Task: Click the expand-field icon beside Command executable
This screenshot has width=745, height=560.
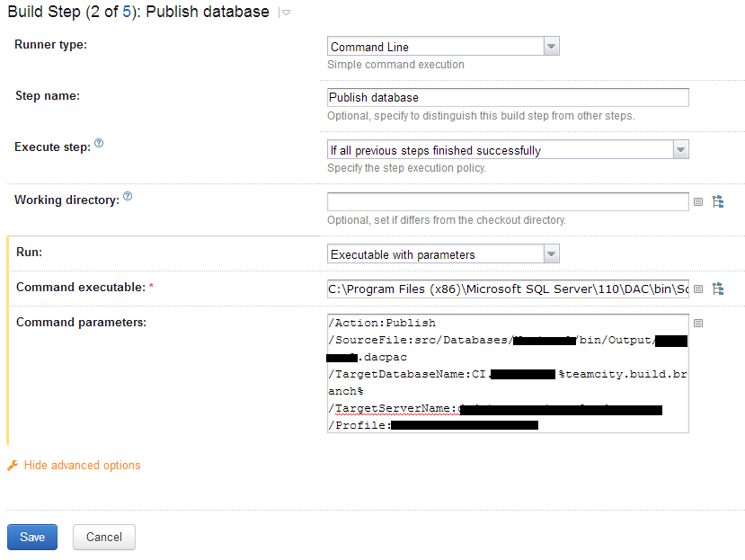Action: (698, 289)
